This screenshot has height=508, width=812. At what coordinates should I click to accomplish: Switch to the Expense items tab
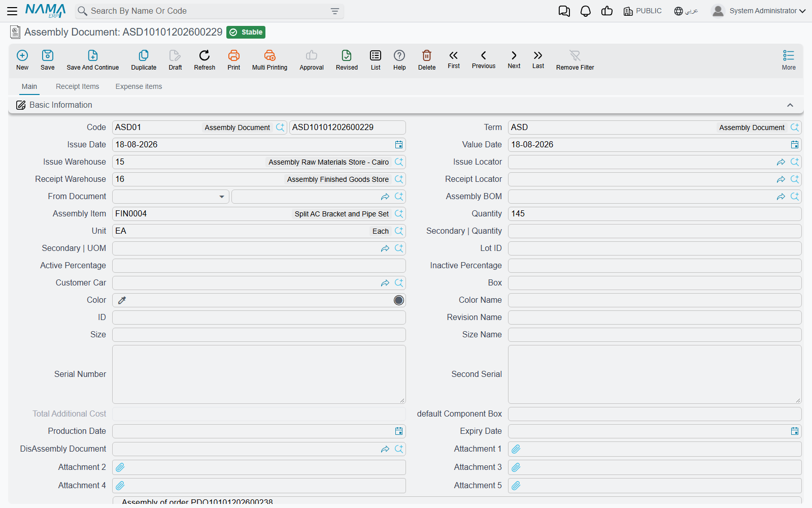pos(139,86)
